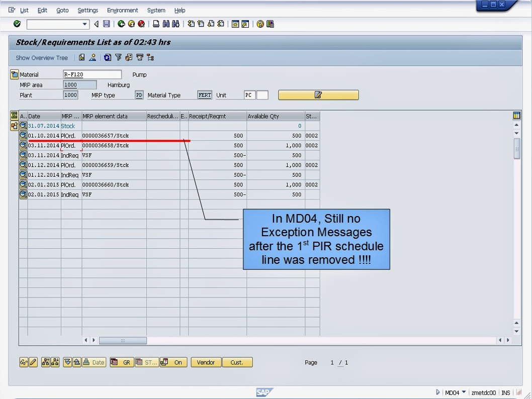This screenshot has width=532, height=399.
Task: Open the Settings menu
Action: (x=88, y=10)
